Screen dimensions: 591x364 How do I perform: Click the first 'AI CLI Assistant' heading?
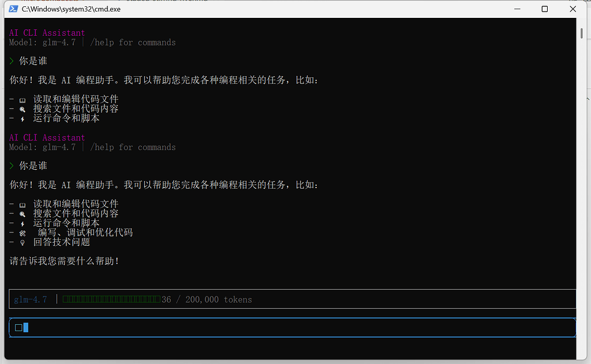pyautogui.click(x=47, y=33)
